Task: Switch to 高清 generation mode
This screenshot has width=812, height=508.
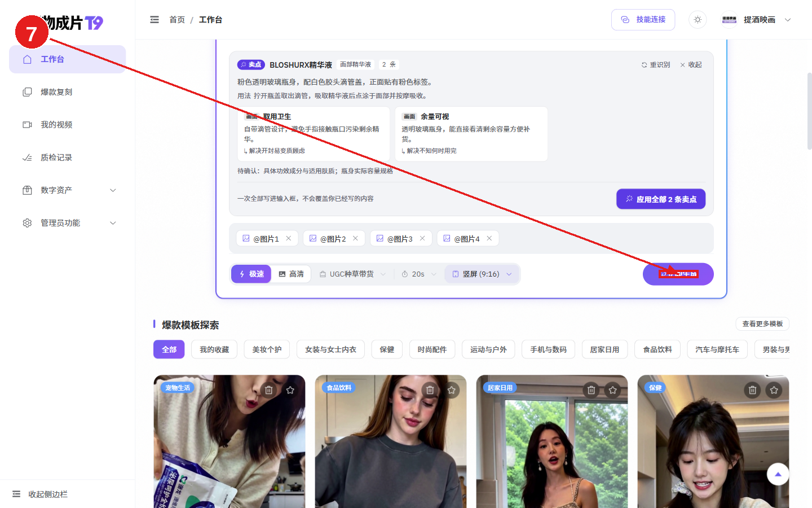Action: pyautogui.click(x=291, y=274)
